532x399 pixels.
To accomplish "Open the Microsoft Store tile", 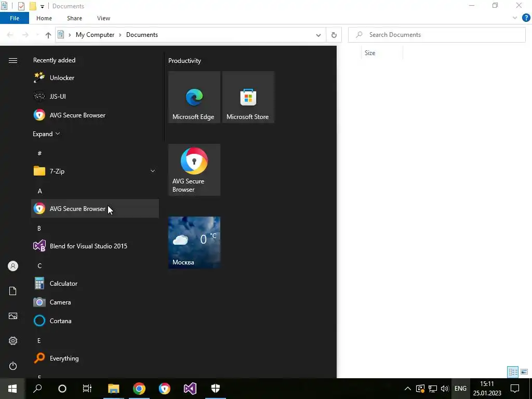I will [x=248, y=97].
